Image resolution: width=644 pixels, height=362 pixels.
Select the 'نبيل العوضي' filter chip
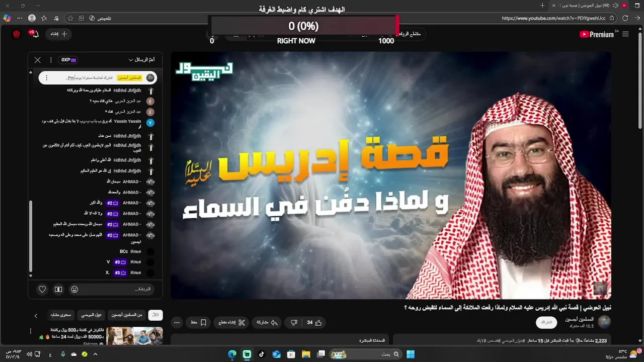(x=92, y=315)
